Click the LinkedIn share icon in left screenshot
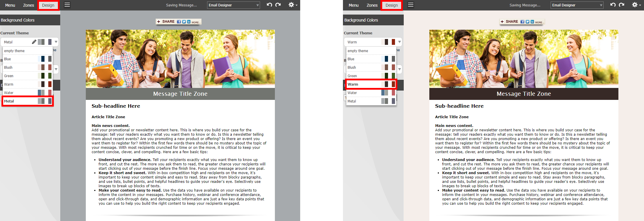Image resolution: width=644 pixels, height=221 pixels. [189, 22]
